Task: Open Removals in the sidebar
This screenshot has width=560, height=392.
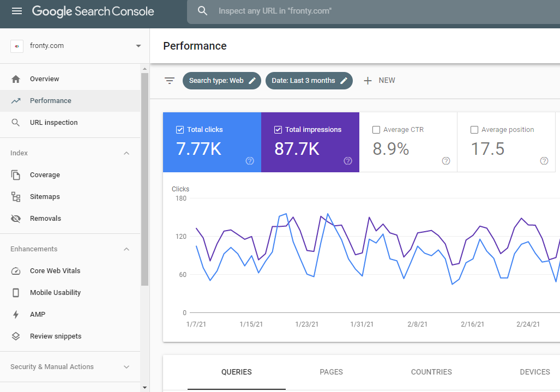Action: click(x=70, y=219)
